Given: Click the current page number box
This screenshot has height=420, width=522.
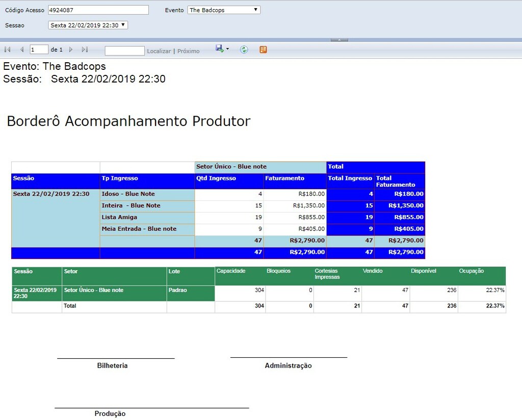Looking at the screenshot, I should point(39,49).
